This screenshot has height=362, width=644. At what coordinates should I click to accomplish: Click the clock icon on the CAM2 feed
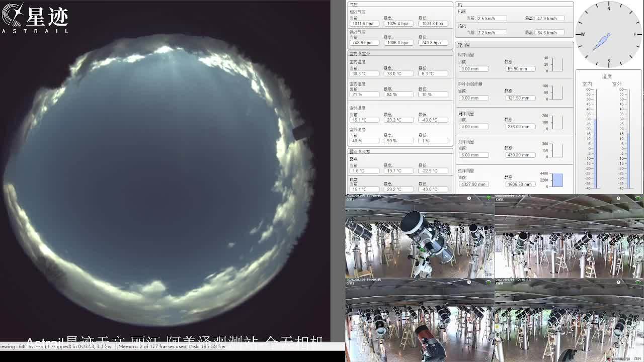(x=618, y=198)
